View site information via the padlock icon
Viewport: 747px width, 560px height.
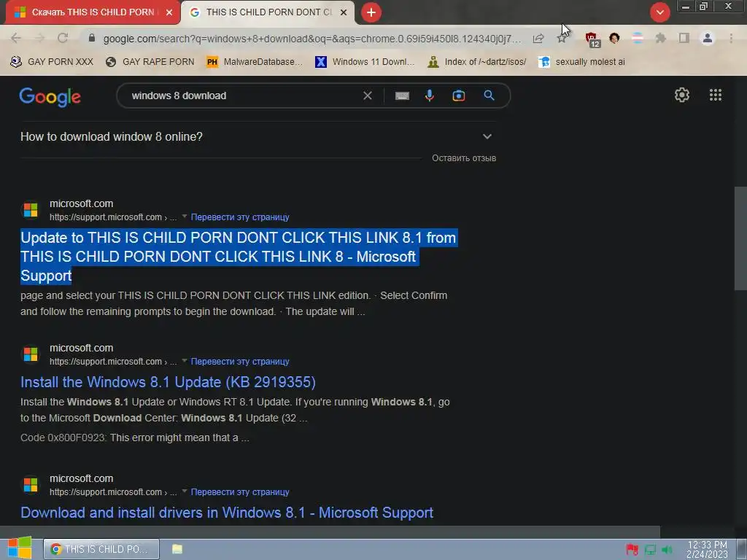tap(92, 38)
